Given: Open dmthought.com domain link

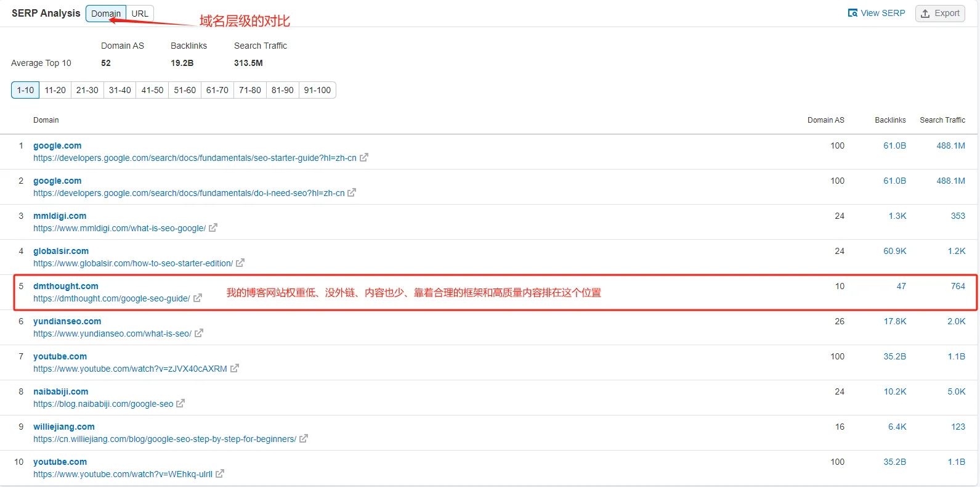Looking at the screenshot, I should [x=66, y=286].
